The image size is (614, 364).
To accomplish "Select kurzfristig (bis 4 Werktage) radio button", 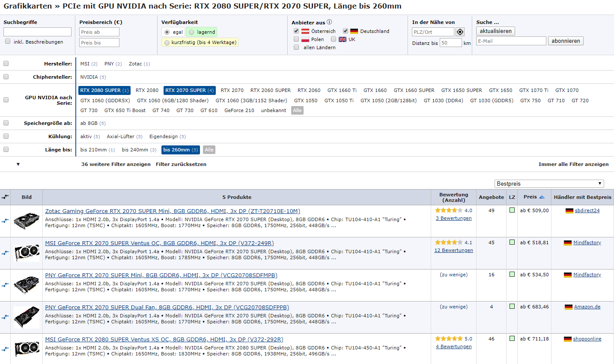I will pos(167,42).
